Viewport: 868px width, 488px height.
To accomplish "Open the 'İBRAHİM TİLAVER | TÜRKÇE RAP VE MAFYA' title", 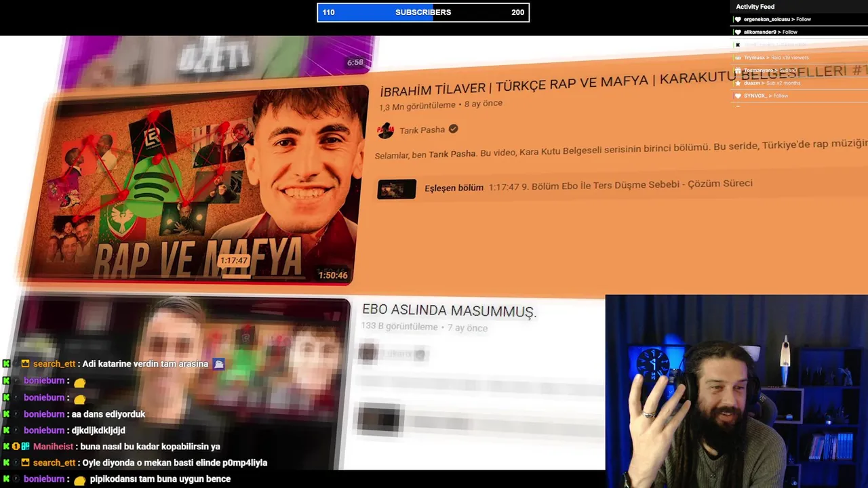I will click(624, 80).
